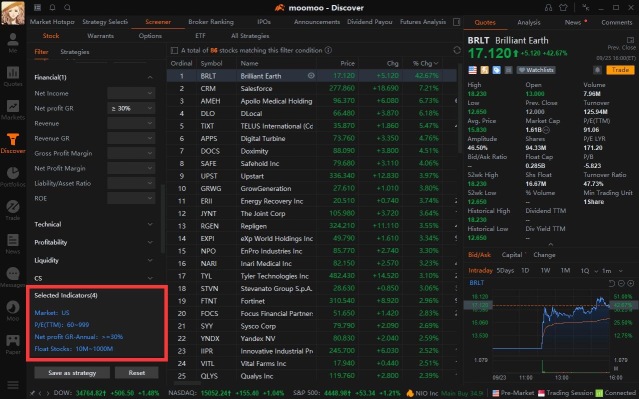Open customer service headset icon
This screenshot has height=399, width=639.
(549, 8)
